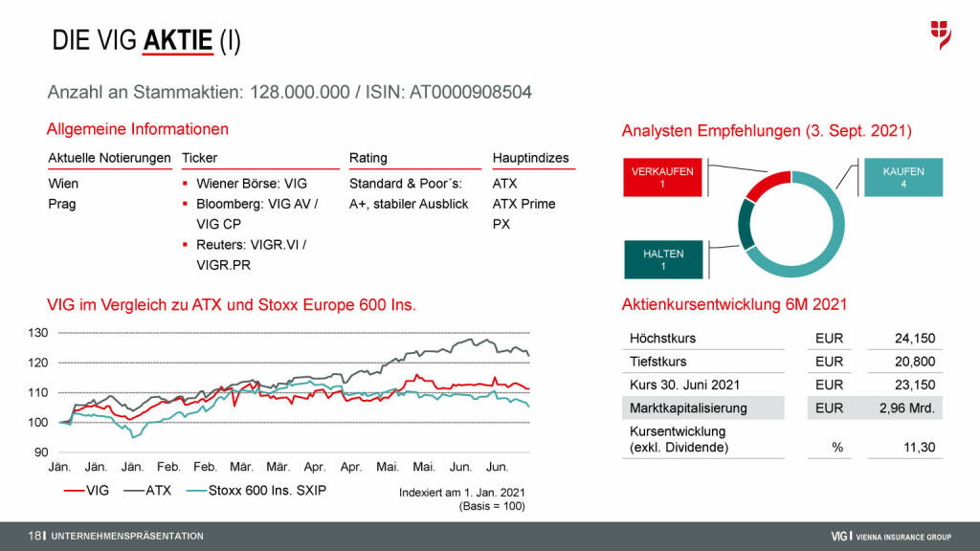Screen dimensions: 980x551
Task: Select the dark green HALTEN 1 label box
Action: click(x=662, y=259)
